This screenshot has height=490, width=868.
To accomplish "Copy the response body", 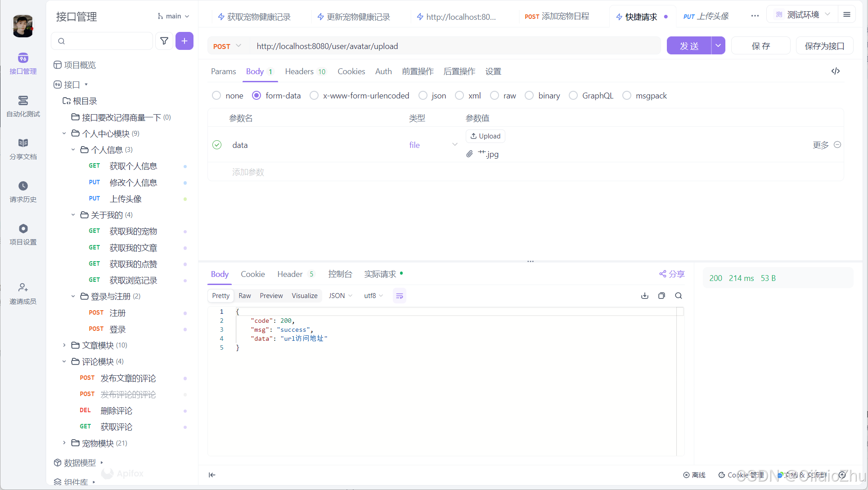I will pyautogui.click(x=661, y=296).
